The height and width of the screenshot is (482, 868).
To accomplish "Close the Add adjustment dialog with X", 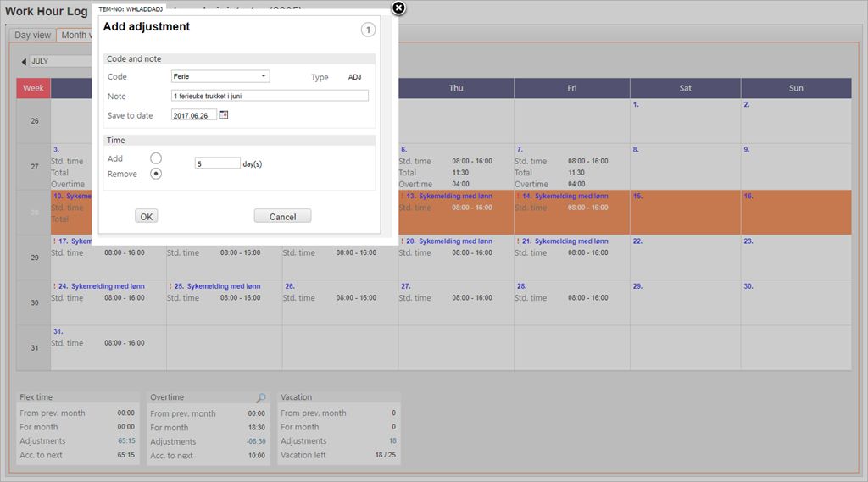I will [x=399, y=8].
